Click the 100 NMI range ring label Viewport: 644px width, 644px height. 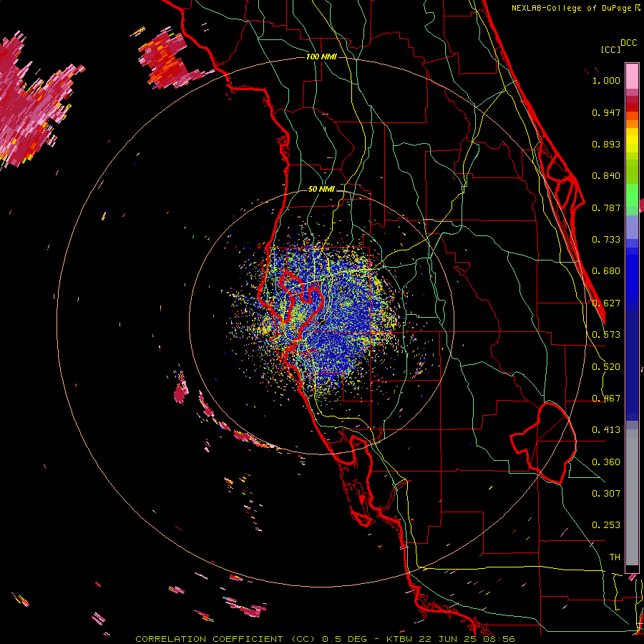pos(321,57)
